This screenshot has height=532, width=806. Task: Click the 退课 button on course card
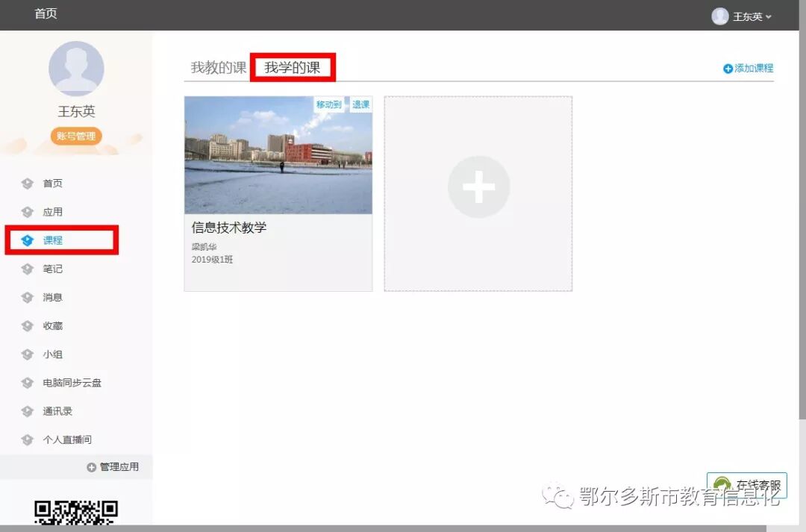click(361, 104)
